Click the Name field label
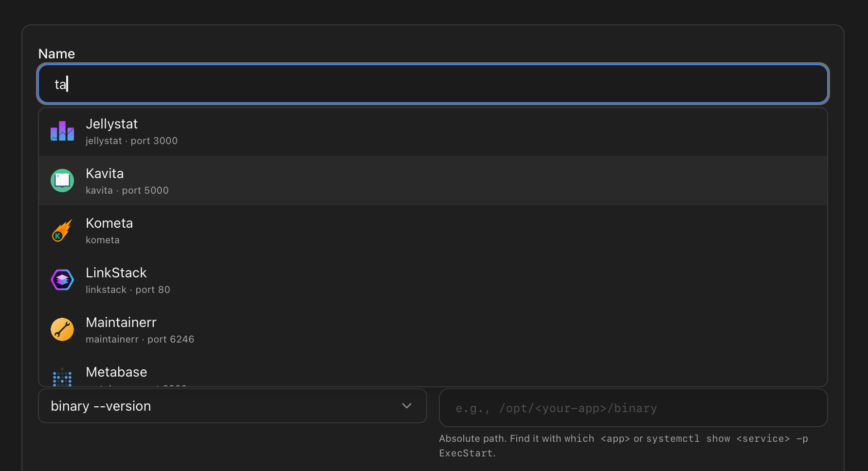Screen dimensions: 868x471 point(56,54)
